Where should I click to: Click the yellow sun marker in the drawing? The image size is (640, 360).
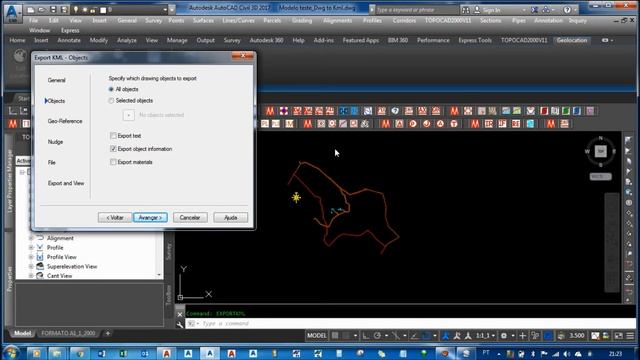(296, 198)
